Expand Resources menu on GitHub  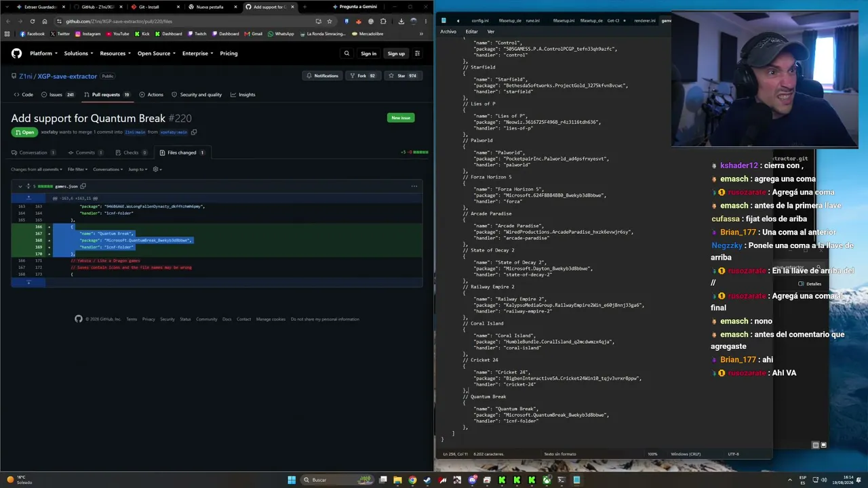pos(115,54)
